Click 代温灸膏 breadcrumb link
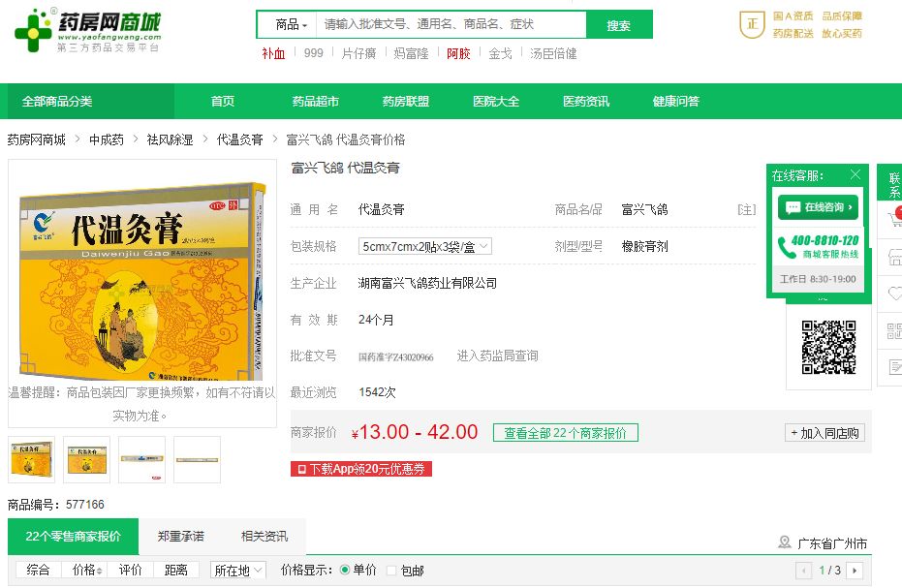 (240, 139)
